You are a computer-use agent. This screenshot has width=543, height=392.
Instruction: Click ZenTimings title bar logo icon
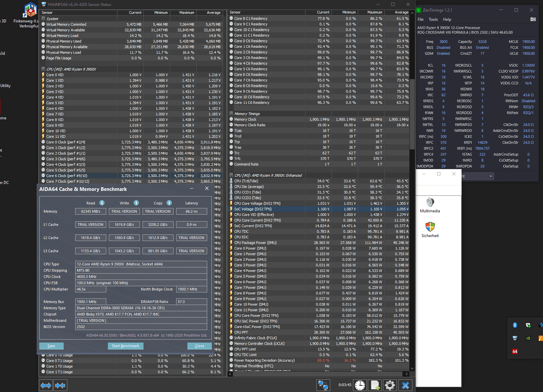tap(419, 10)
